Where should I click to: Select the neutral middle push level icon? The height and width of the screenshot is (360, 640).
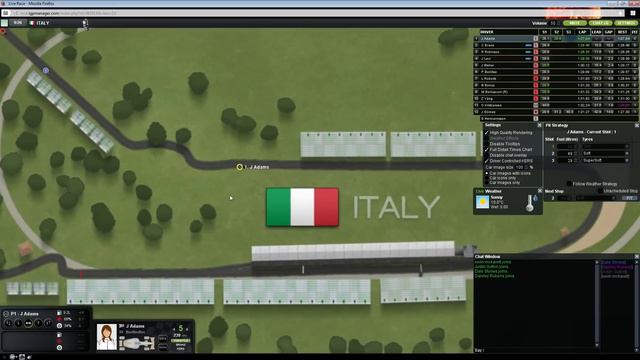tap(28, 323)
